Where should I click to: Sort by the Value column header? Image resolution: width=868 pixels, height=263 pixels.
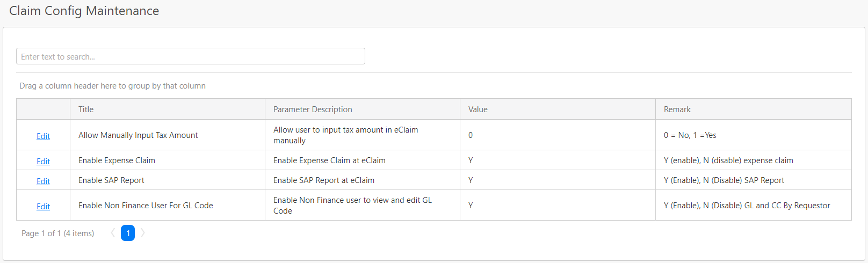tap(478, 109)
